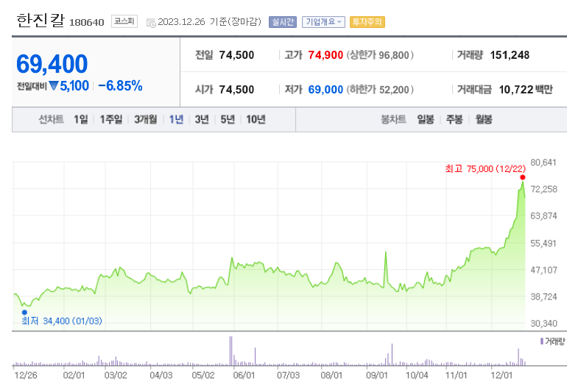Switch to the 3년 chart period

point(202,119)
